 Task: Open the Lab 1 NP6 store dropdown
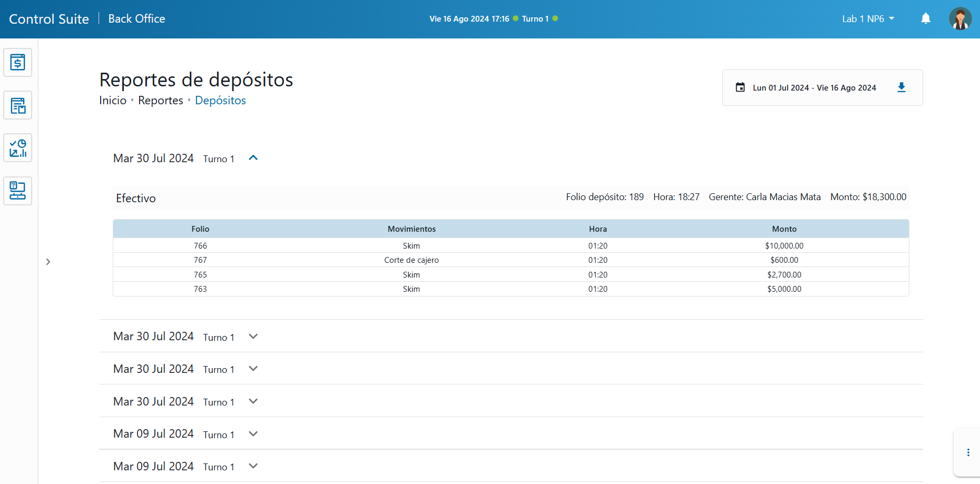(x=868, y=19)
